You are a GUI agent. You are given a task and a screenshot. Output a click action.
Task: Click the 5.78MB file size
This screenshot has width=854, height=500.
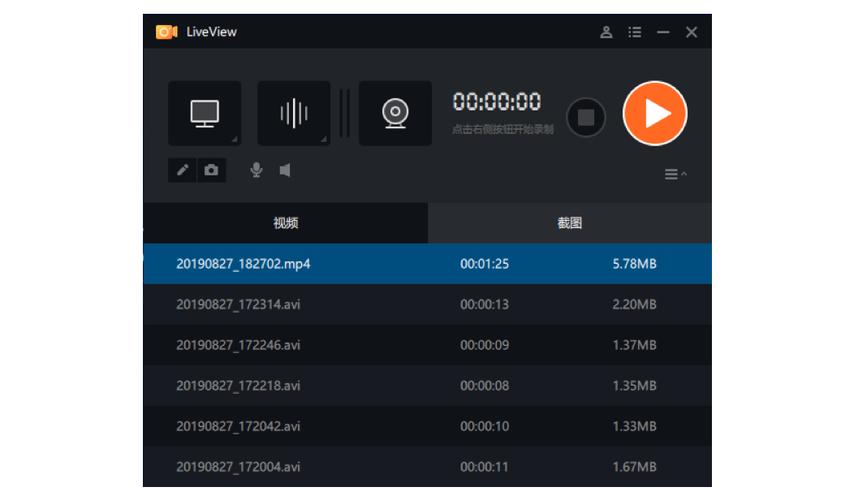[634, 264]
